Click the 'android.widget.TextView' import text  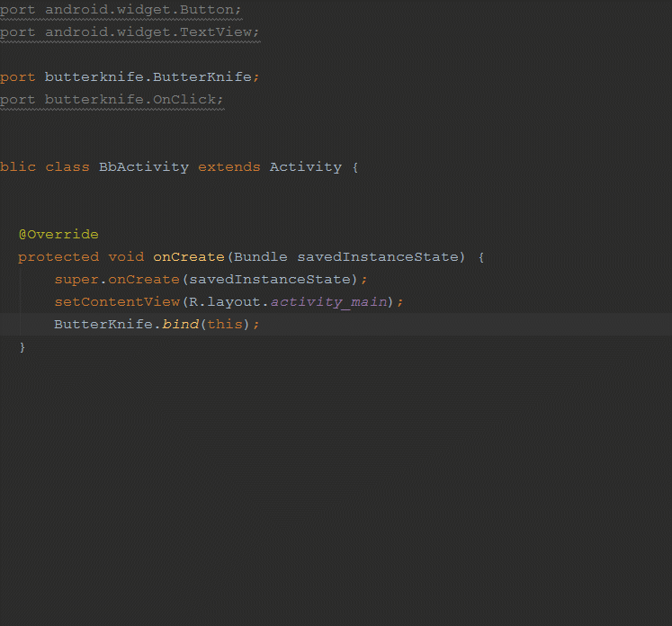click(148, 32)
